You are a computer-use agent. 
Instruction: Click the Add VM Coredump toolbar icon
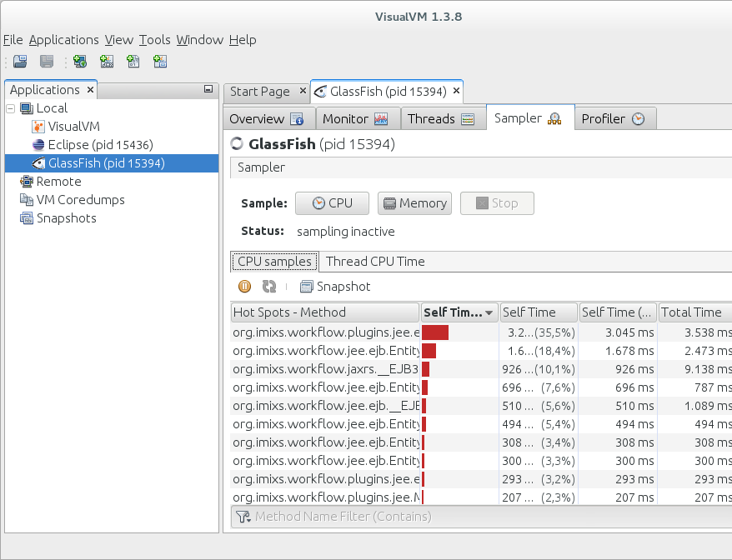pyautogui.click(x=133, y=62)
